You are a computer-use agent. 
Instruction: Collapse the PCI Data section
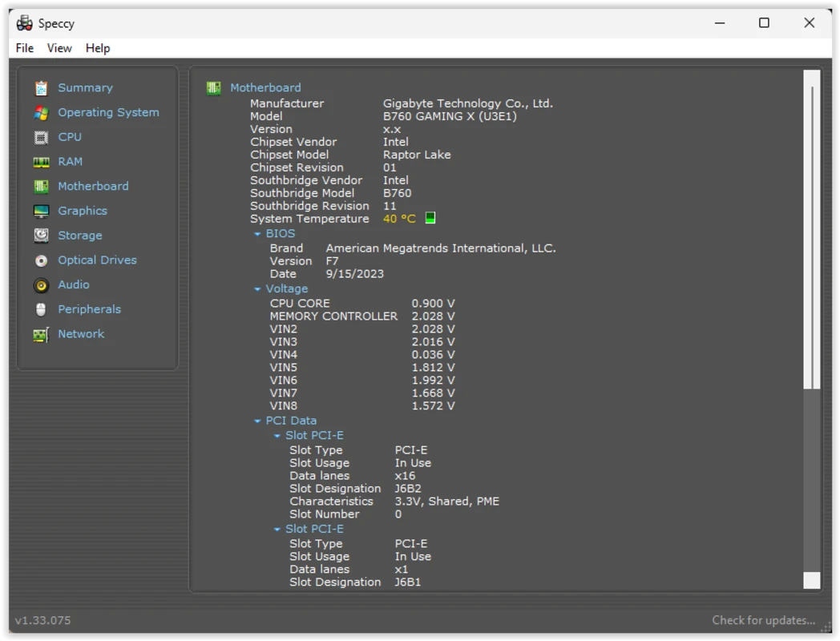256,420
